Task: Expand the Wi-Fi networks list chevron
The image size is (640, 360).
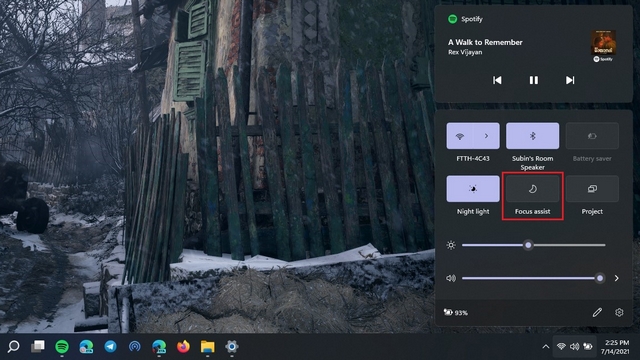Action: click(487, 136)
